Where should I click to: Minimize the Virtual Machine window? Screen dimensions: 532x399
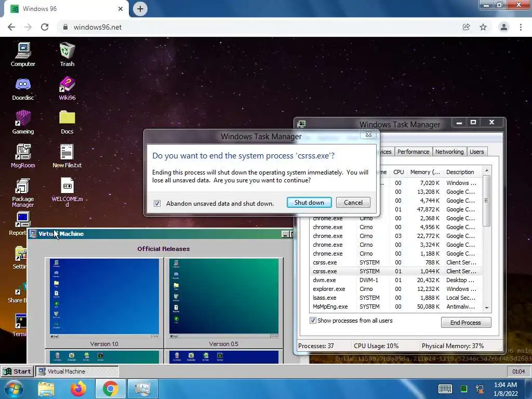[285, 234]
